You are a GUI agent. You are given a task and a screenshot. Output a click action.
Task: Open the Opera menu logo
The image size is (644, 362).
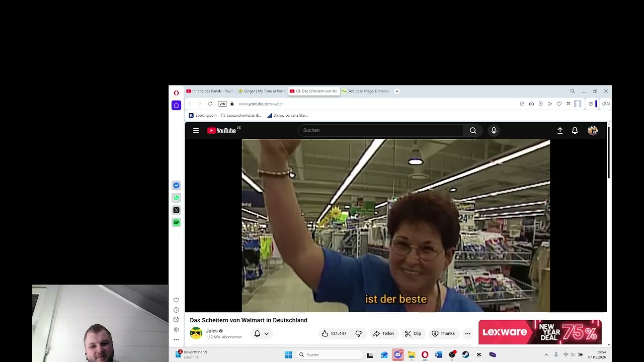coord(176,93)
